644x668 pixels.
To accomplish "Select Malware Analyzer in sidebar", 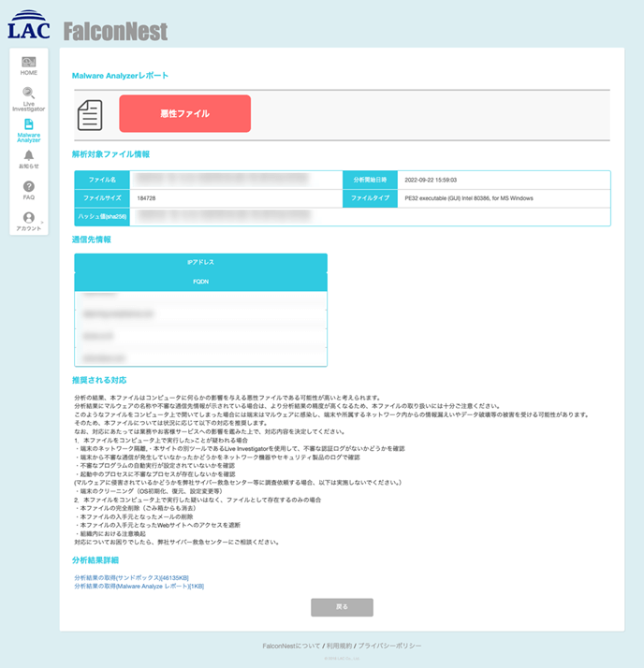I will tap(29, 130).
